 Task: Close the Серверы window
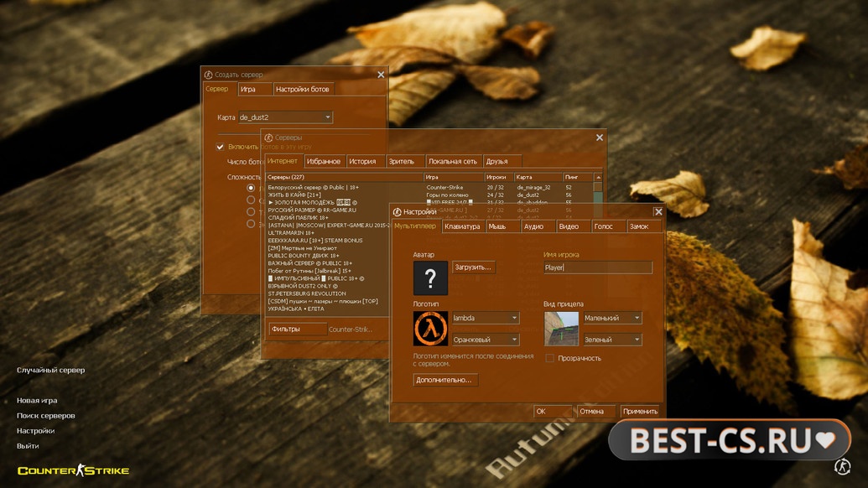click(600, 138)
